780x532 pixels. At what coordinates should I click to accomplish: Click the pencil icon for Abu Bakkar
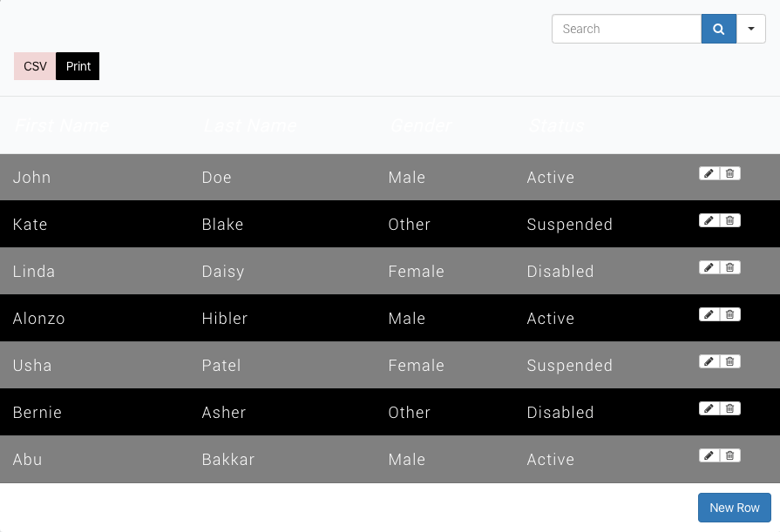click(709, 455)
